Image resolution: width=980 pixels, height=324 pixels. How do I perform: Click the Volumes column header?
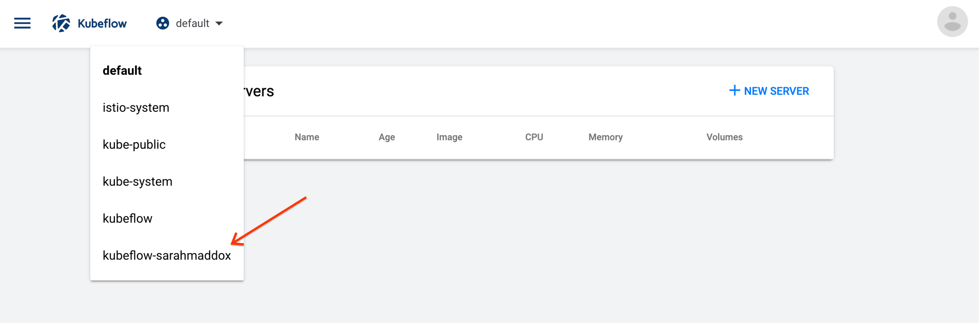[x=724, y=137]
